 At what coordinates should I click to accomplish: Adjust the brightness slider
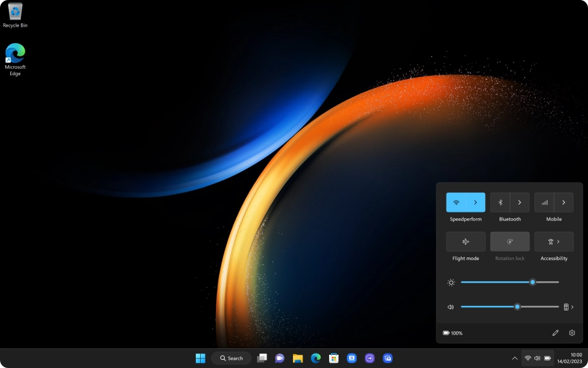point(532,282)
